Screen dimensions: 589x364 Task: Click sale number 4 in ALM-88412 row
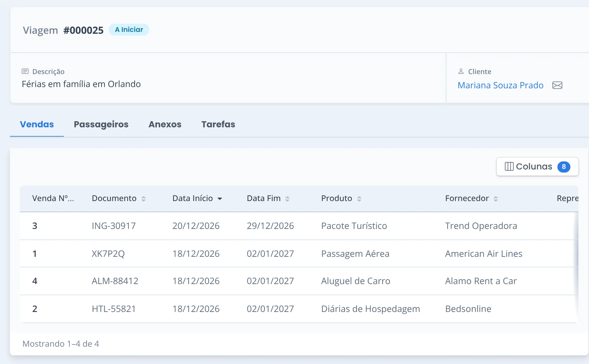click(x=35, y=281)
